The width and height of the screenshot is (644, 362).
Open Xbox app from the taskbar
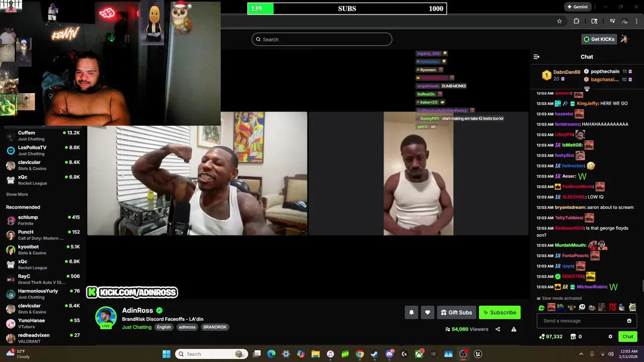pos(419,354)
